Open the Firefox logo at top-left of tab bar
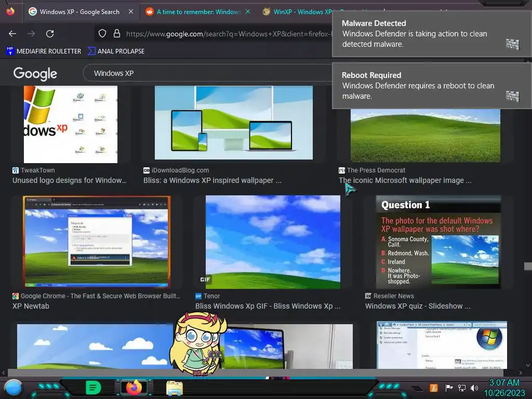 coord(10,11)
